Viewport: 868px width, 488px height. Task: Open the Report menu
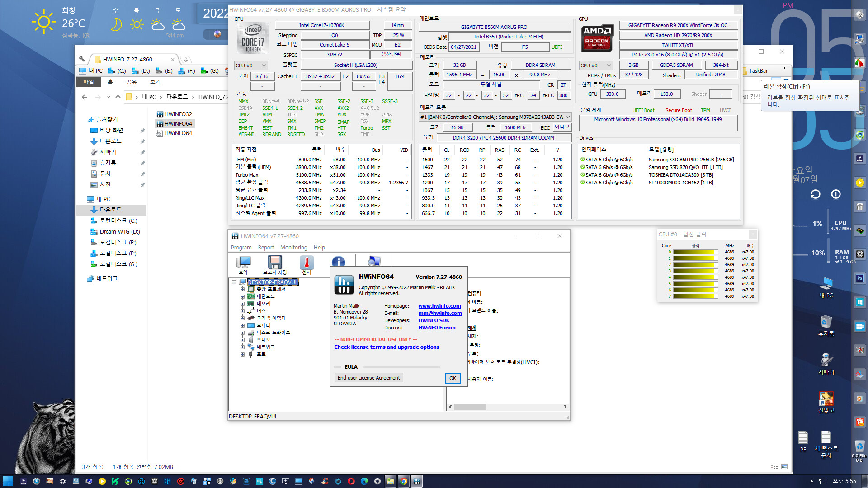click(266, 248)
